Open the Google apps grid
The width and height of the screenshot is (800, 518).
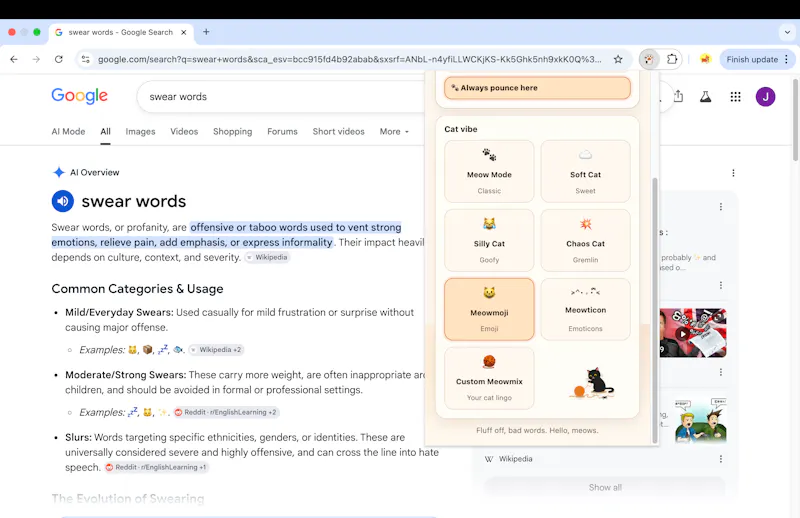click(735, 96)
